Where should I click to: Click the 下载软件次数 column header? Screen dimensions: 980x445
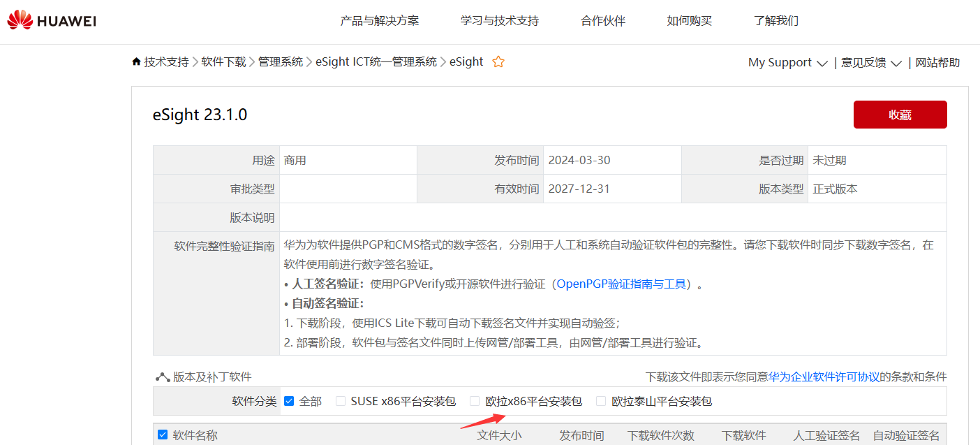click(661, 435)
